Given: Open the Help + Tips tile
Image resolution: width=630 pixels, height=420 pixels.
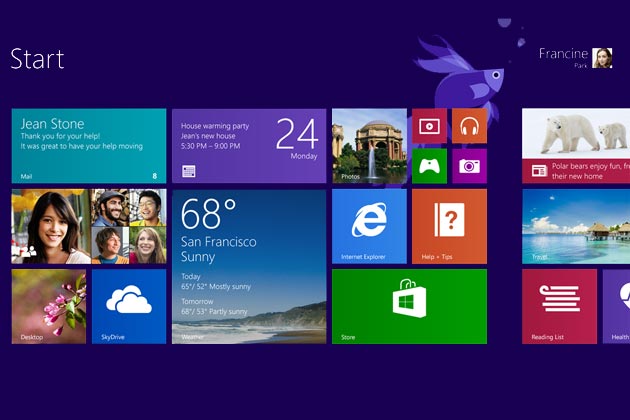Looking at the screenshot, I should [449, 226].
